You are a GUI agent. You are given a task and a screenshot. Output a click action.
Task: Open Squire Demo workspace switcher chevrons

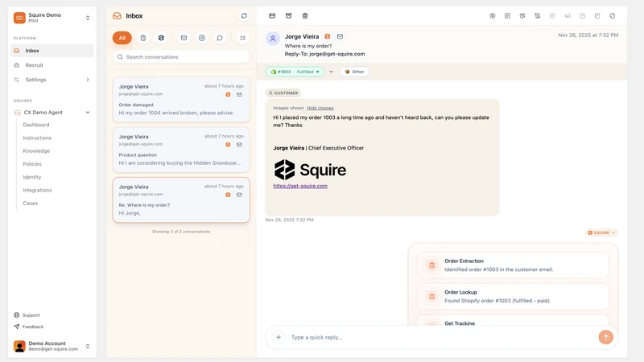88,18
